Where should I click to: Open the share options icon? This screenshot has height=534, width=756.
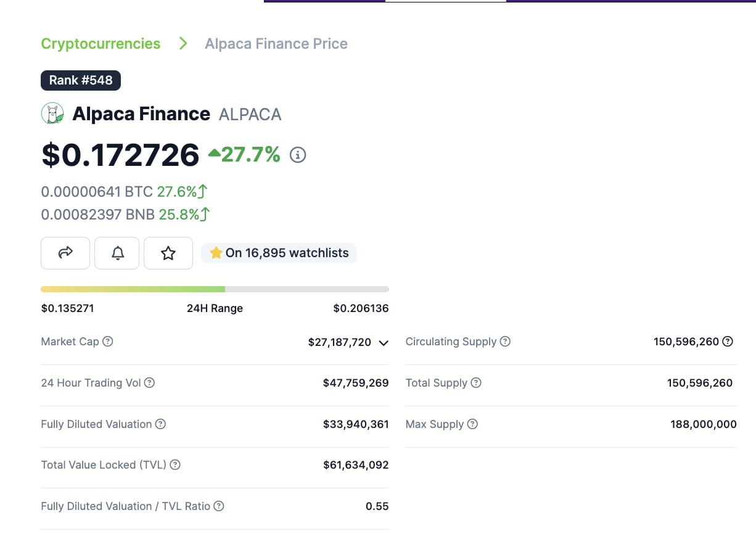click(65, 253)
